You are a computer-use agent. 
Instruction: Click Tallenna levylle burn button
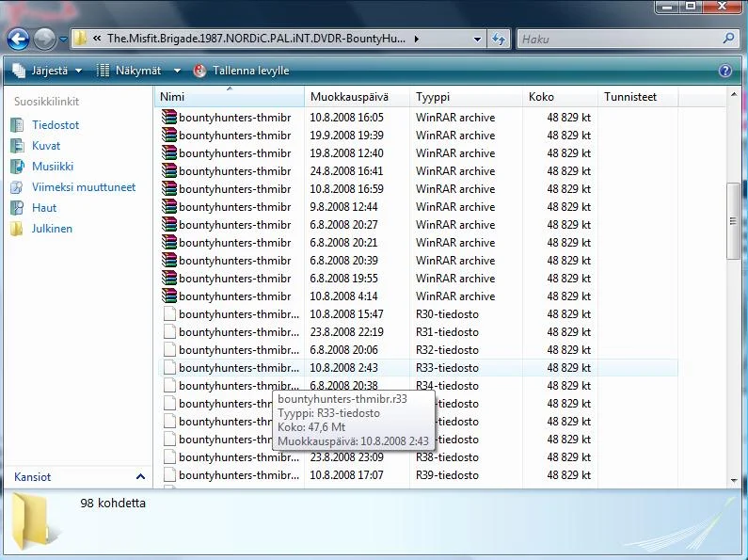coord(241,71)
